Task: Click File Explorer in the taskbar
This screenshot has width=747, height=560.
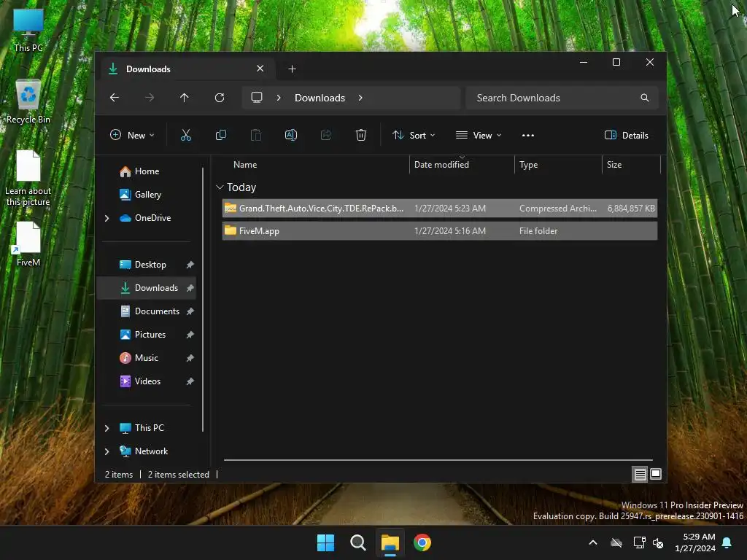Action: (390, 542)
